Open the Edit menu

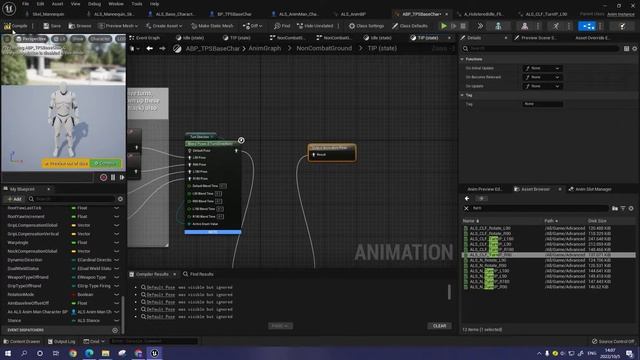(40, 4)
